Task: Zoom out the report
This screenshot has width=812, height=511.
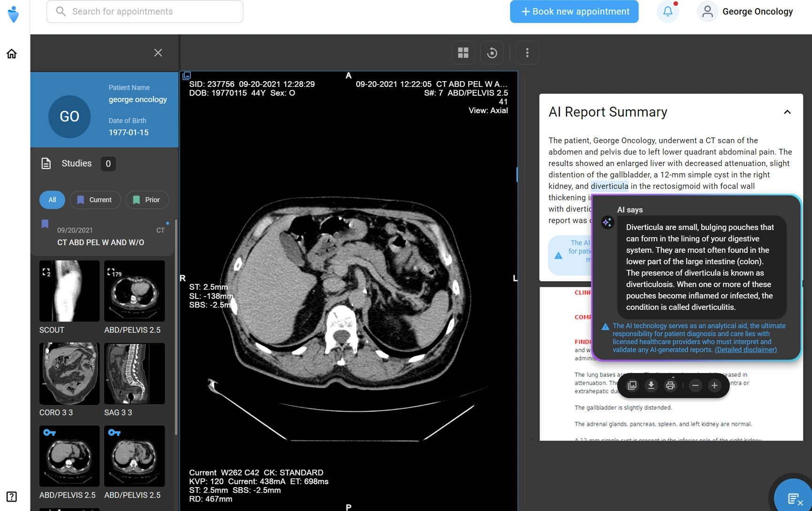Action: (x=695, y=385)
